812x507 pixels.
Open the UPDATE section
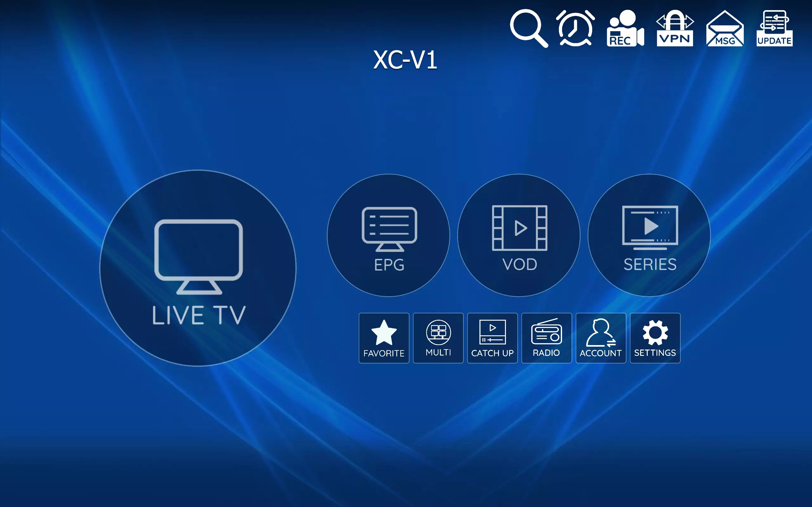pyautogui.click(x=775, y=28)
